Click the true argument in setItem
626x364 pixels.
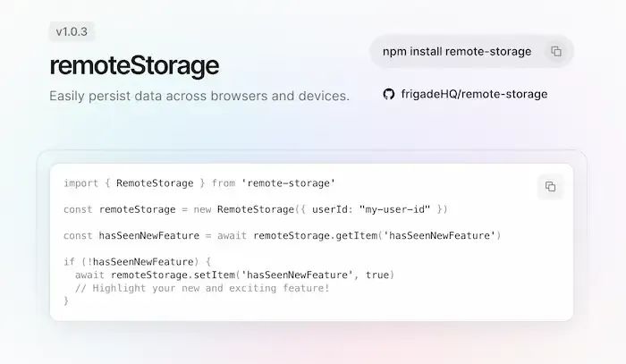click(x=377, y=275)
